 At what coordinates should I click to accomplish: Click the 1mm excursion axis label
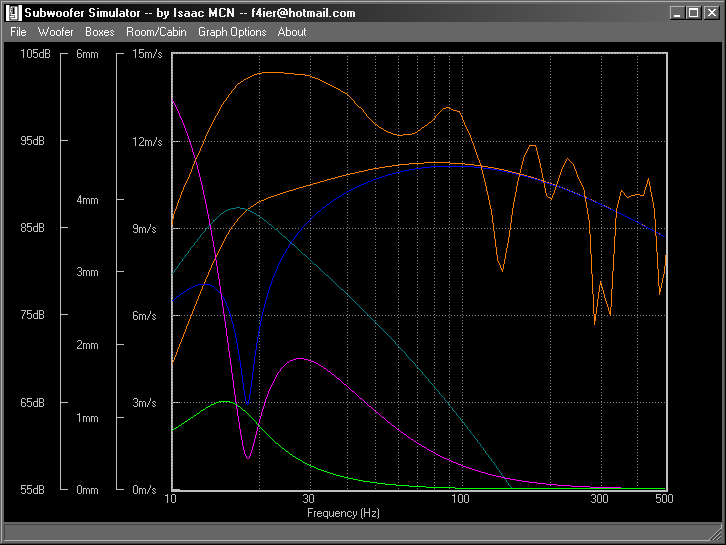point(88,418)
